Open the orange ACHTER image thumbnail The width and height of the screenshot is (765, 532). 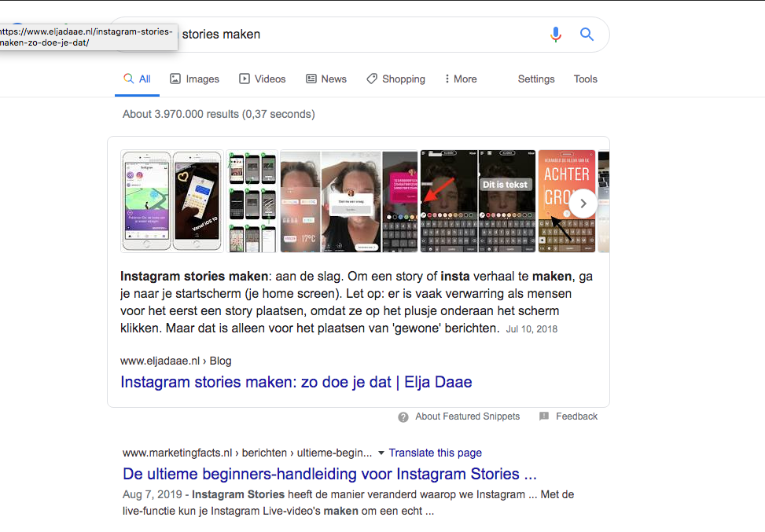[x=567, y=201]
